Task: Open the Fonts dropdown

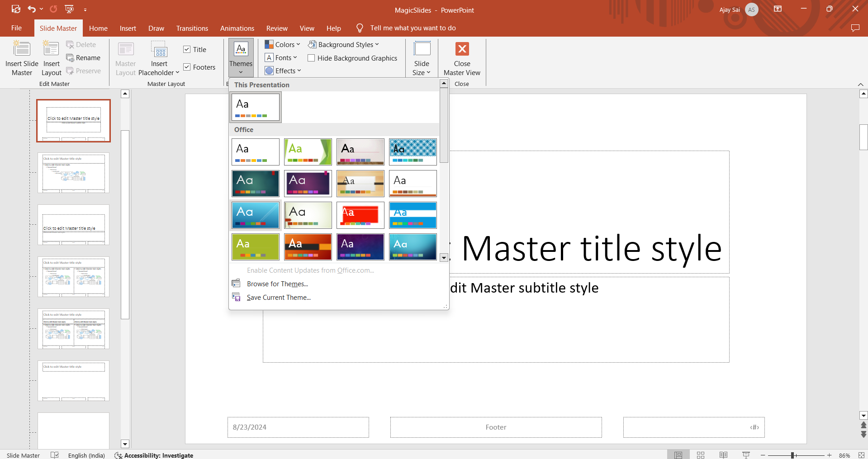Action: (x=281, y=57)
